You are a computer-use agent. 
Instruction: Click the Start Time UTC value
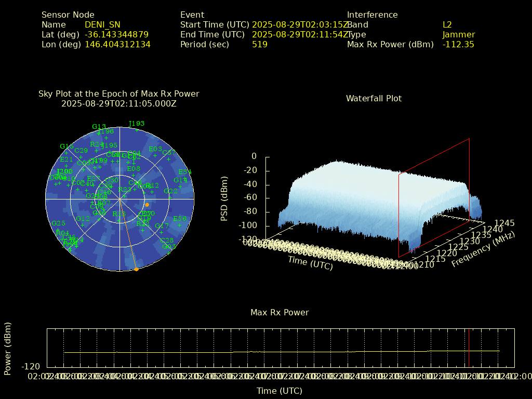click(300, 25)
